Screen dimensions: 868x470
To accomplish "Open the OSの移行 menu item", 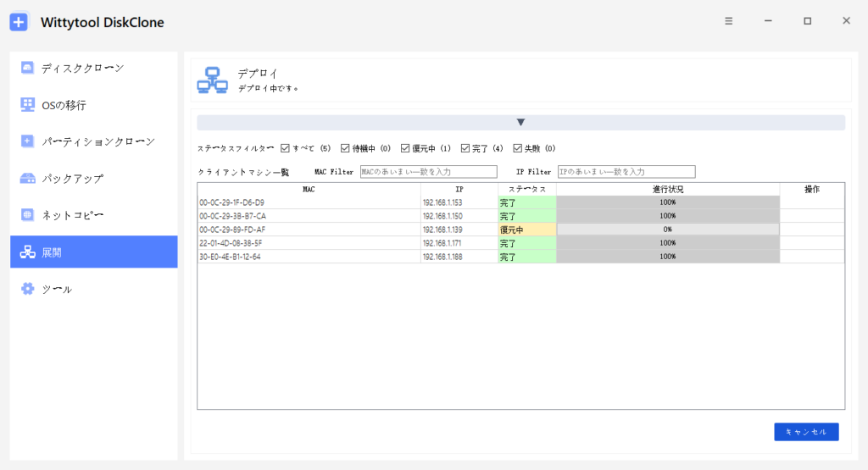I will tap(94, 105).
